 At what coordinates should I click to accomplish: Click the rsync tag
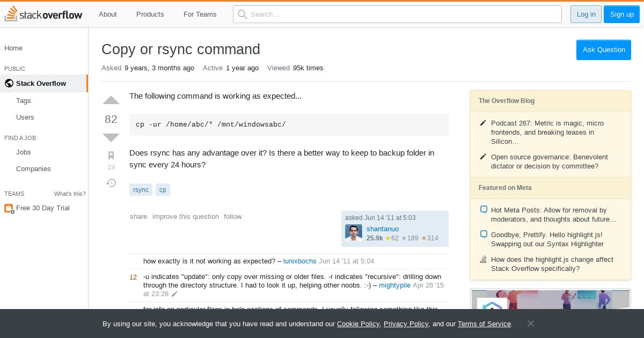click(x=141, y=189)
